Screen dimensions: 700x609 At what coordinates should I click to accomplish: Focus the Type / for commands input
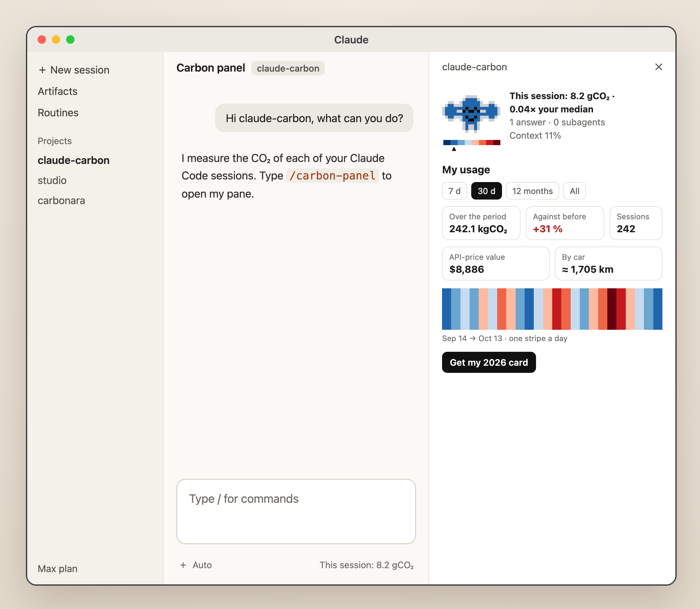296,511
